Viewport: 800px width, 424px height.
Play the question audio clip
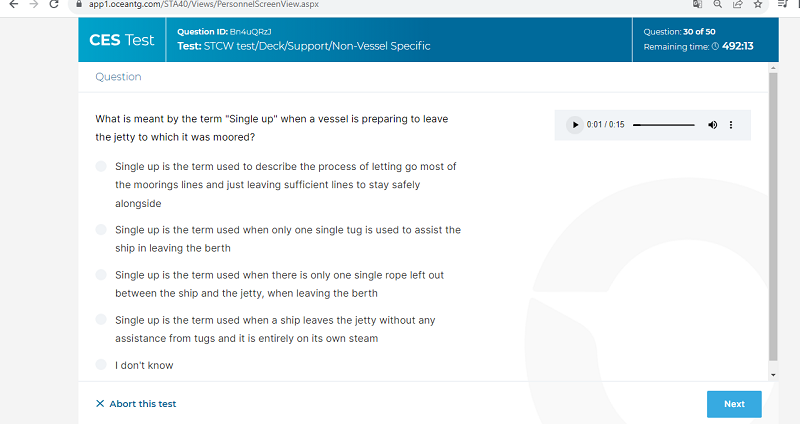tap(574, 124)
